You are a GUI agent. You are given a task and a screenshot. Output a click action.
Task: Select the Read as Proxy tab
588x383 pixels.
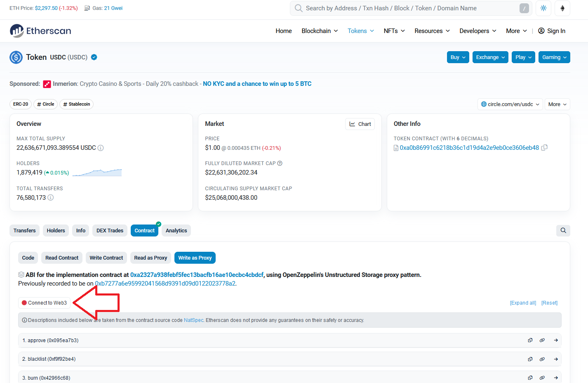[x=151, y=258]
